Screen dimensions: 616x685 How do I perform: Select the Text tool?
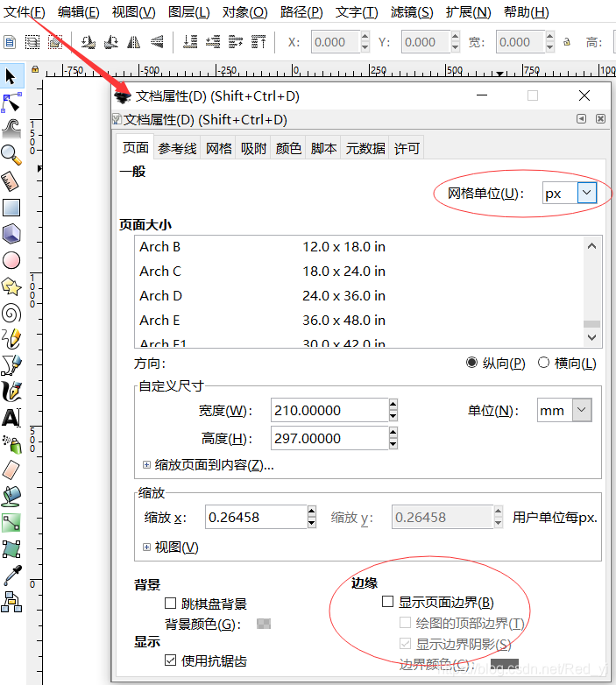tap(11, 418)
